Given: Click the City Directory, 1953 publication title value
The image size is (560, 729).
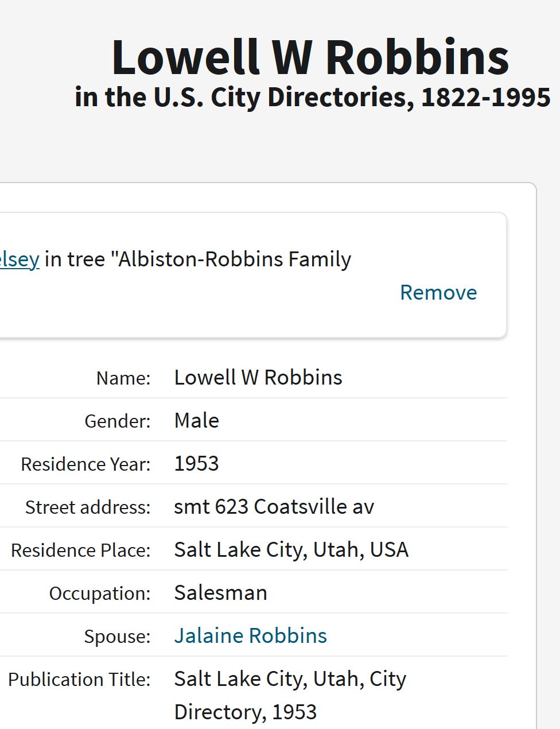Looking at the screenshot, I should pos(290,695).
